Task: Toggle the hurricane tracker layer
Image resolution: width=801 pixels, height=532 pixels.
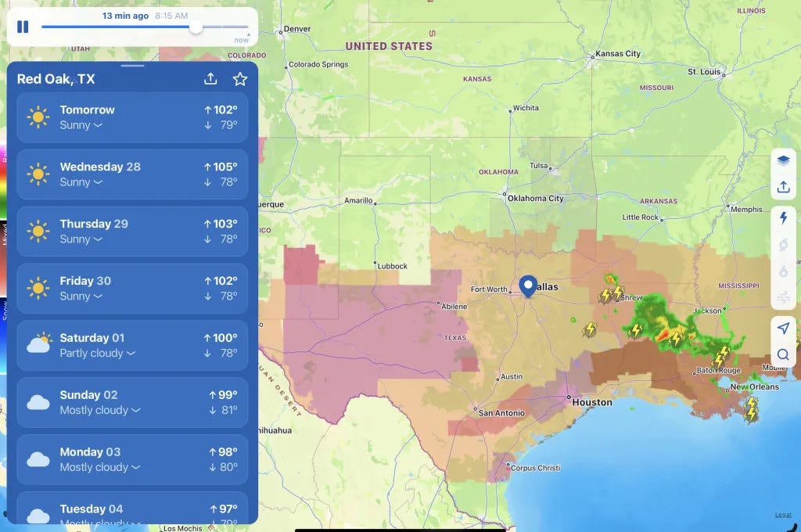Action: tap(783, 245)
